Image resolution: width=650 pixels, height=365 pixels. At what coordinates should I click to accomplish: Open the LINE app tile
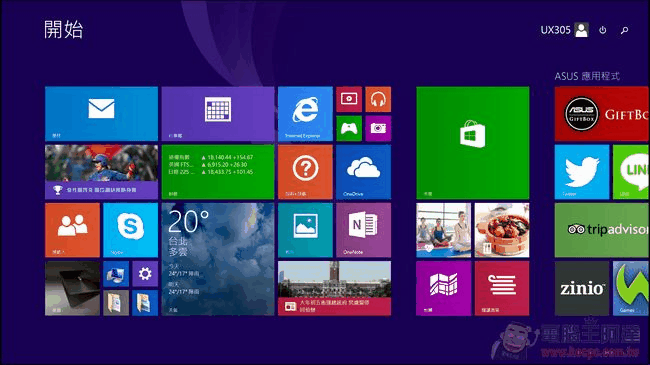631,172
